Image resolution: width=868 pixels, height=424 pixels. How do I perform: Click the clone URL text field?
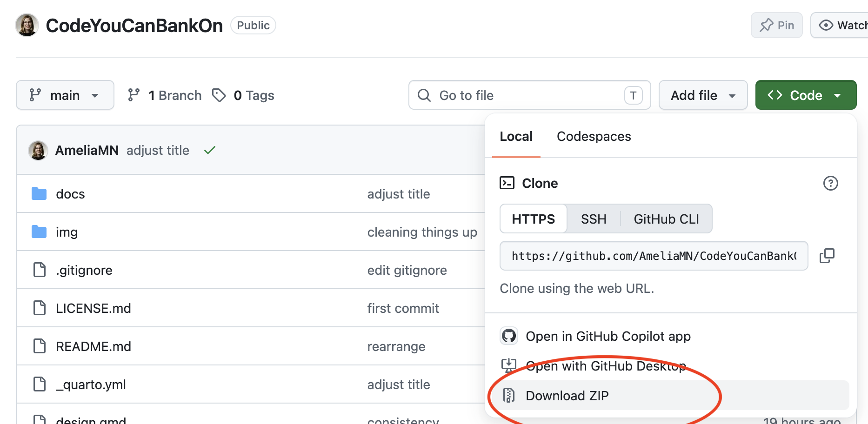point(654,256)
